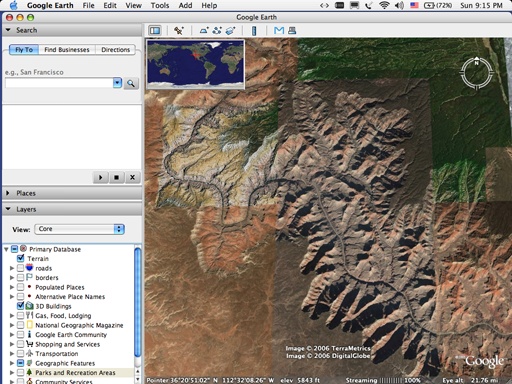
Task: Open the Edit menu
Action: pyautogui.click(x=110, y=5)
